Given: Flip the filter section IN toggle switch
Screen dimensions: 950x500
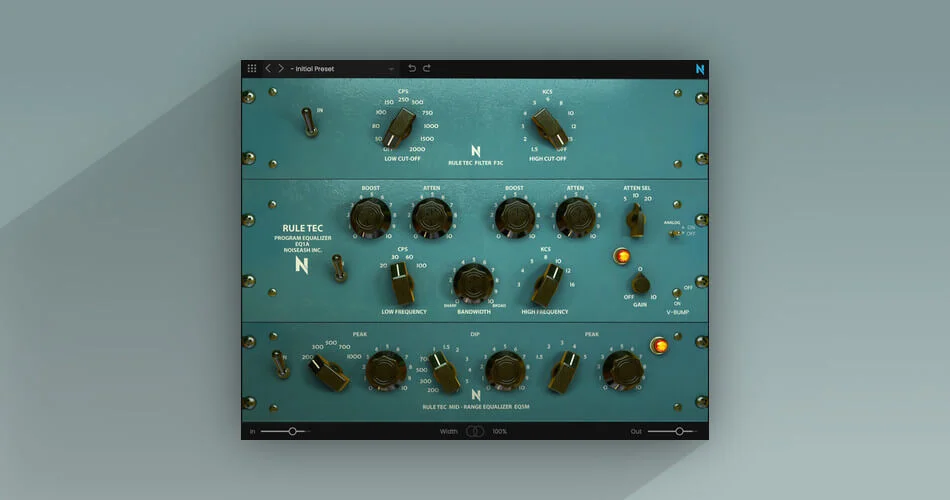Looking at the screenshot, I should pos(309,122).
